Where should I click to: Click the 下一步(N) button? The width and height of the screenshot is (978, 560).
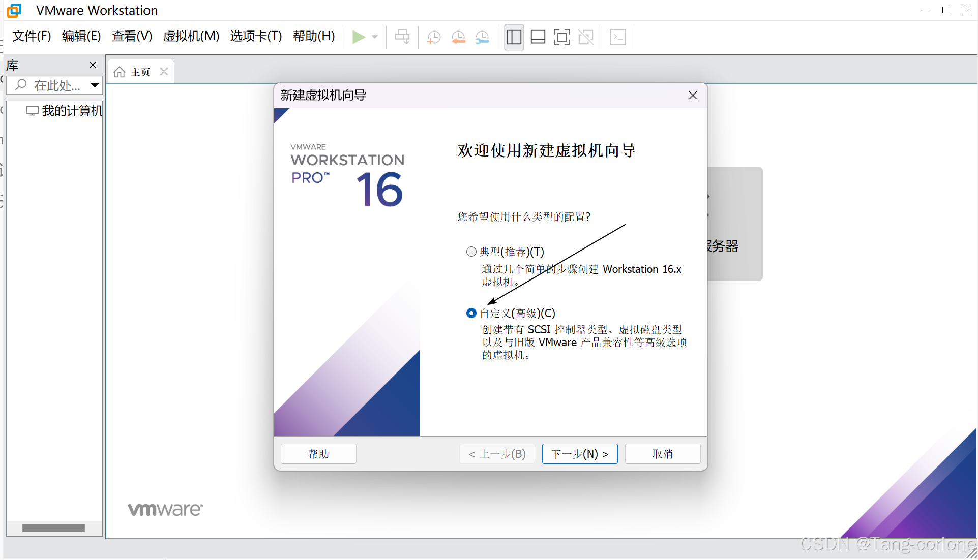pyautogui.click(x=580, y=454)
